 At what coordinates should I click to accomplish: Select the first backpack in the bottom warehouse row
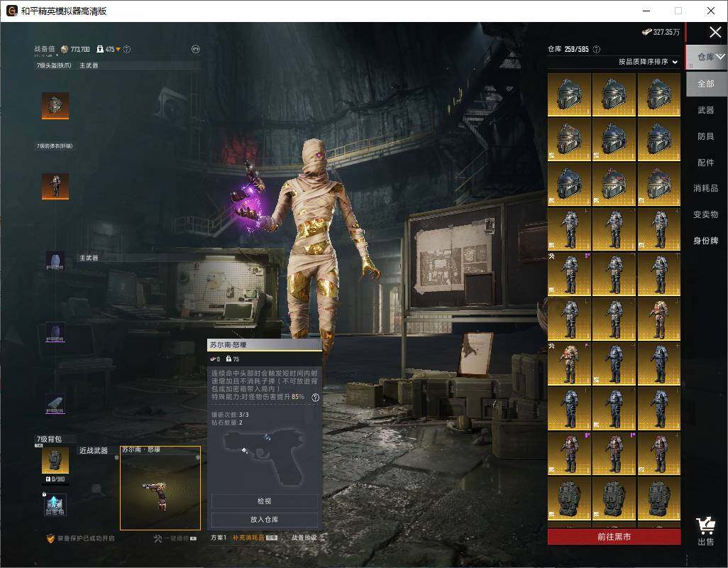pos(569,499)
